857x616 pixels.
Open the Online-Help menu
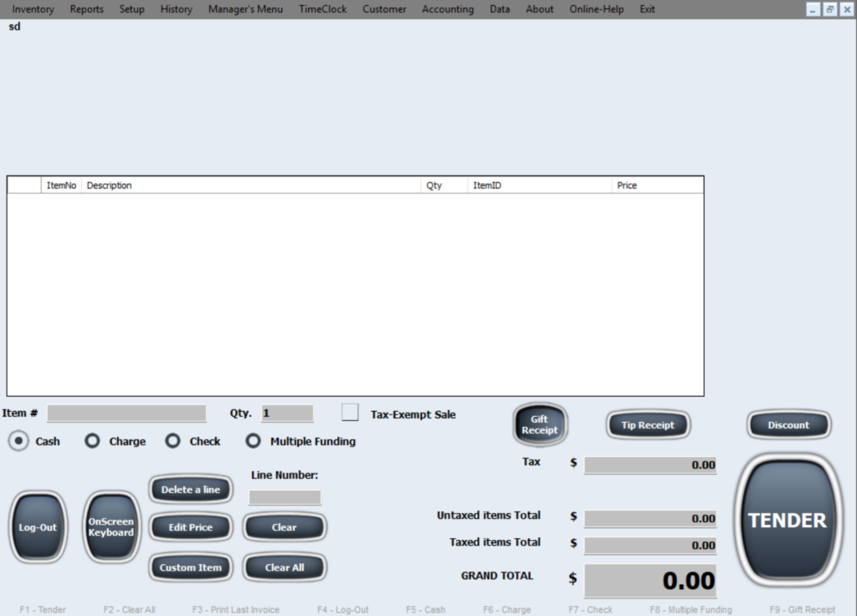(596, 9)
